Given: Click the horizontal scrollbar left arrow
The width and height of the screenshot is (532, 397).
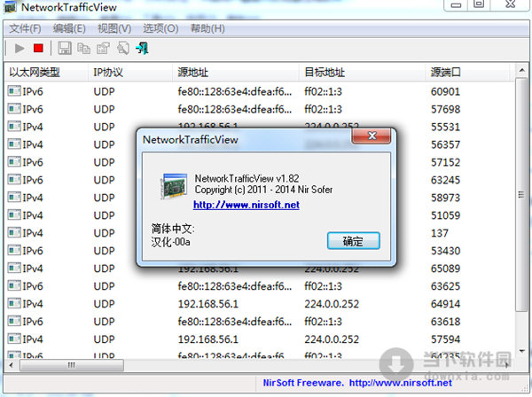Looking at the screenshot, I should tap(12, 365).
